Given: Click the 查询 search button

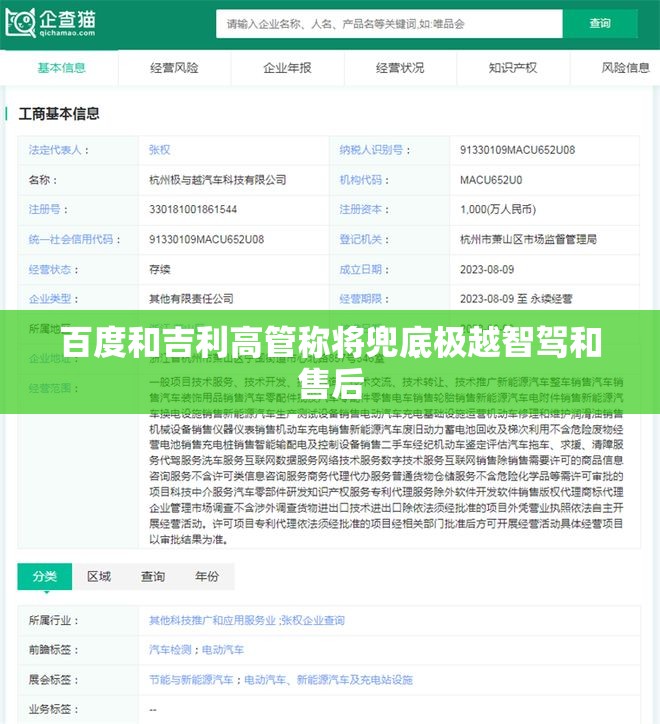Looking at the screenshot, I should [600, 24].
